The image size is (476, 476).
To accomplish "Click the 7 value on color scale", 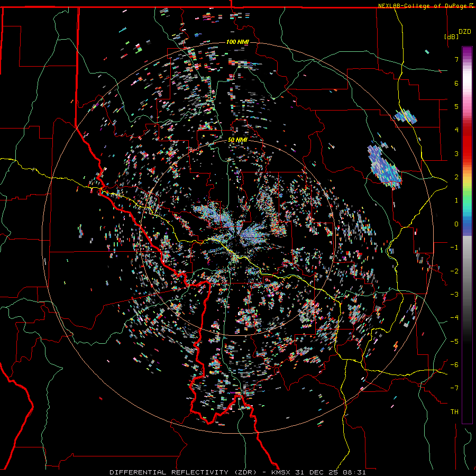I will [x=456, y=59].
